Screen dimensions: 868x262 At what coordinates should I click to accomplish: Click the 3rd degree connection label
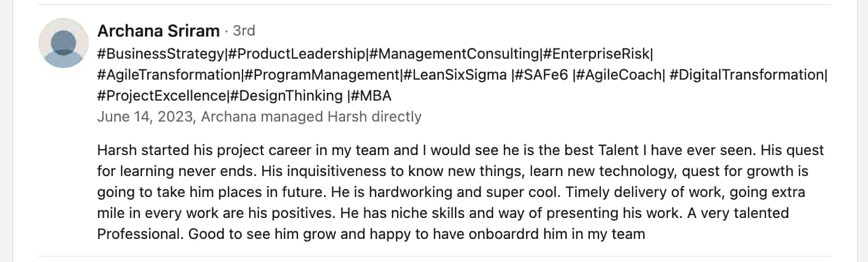(244, 31)
